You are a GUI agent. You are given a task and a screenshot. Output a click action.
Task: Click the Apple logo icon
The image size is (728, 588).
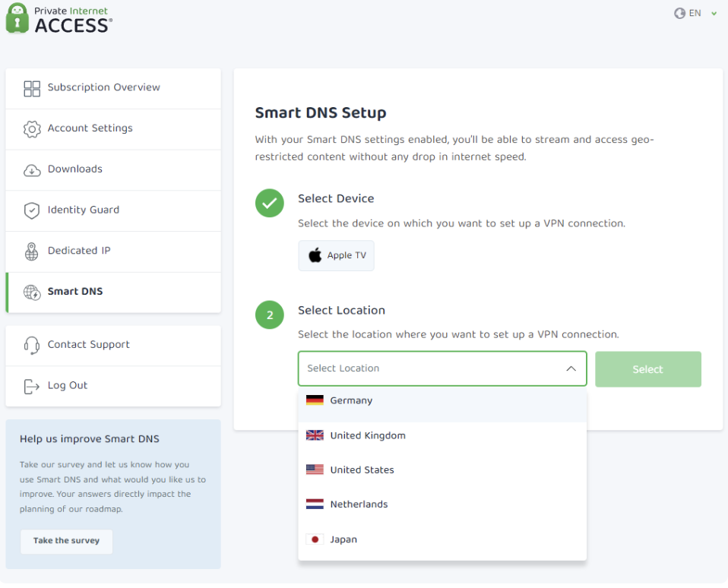[x=315, y=255]
